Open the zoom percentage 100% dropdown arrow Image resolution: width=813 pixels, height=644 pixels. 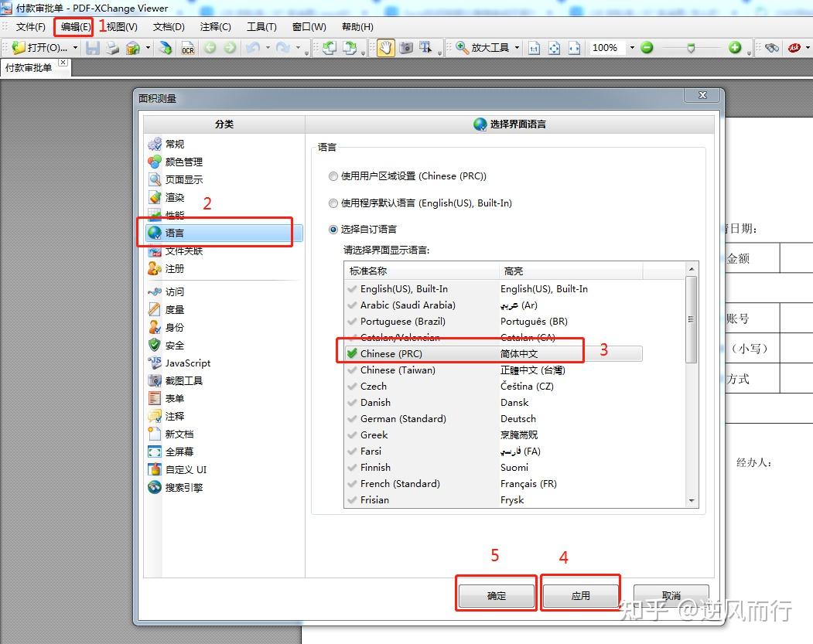[x=632, y=48]
